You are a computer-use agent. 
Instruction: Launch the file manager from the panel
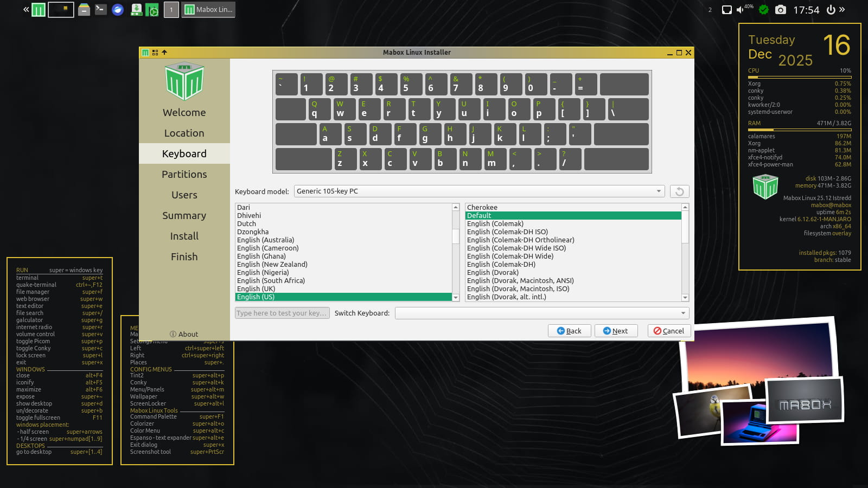tap(84, 10)
